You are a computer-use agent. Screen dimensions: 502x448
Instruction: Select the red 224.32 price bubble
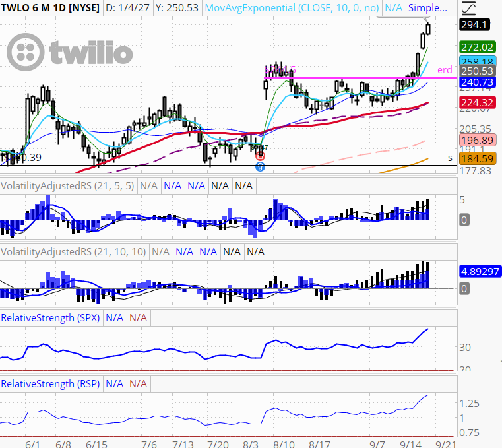point(478,103)
